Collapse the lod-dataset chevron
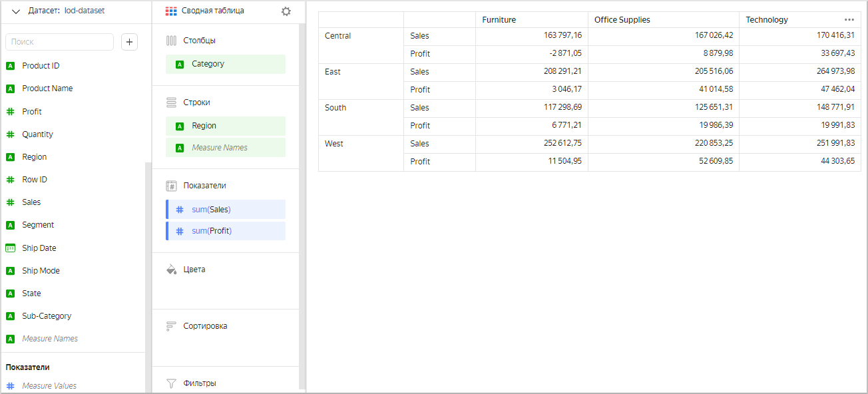The height and width of the screenshot is (394, 868). click(x=16, y=11)
